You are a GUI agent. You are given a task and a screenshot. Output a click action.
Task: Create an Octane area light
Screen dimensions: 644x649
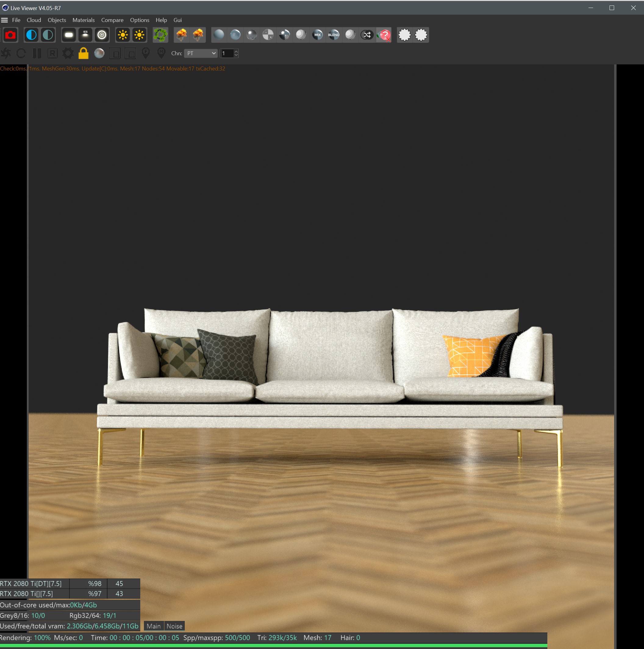pos(69,35)
